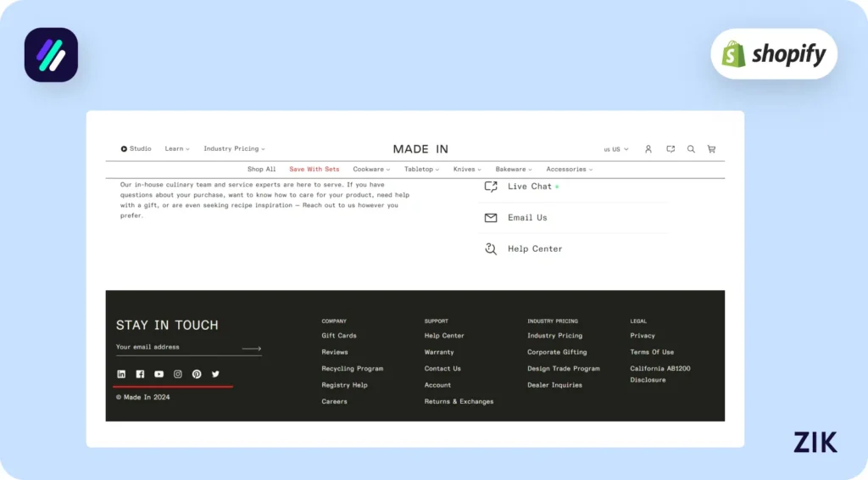Open the shopping cart icon

711,149
